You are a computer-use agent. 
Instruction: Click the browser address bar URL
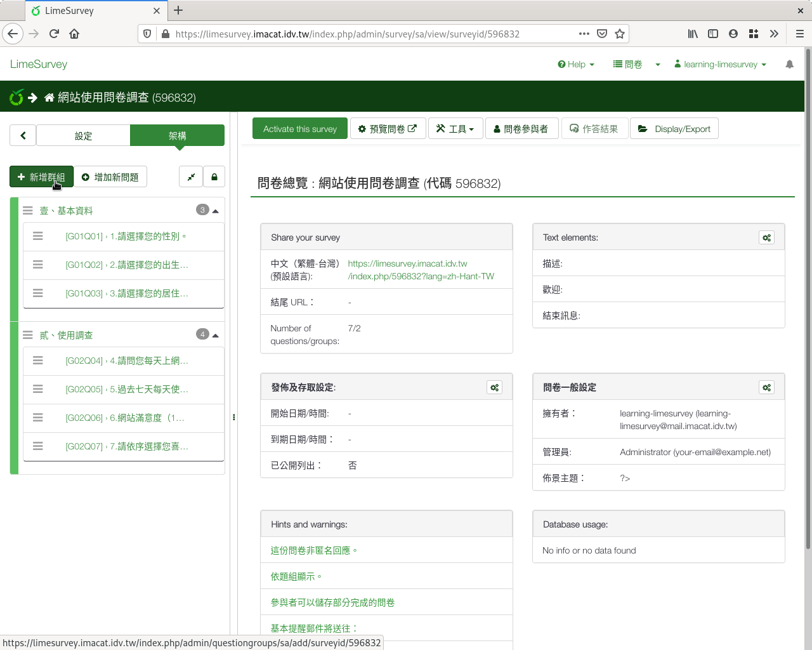(348, 34)
